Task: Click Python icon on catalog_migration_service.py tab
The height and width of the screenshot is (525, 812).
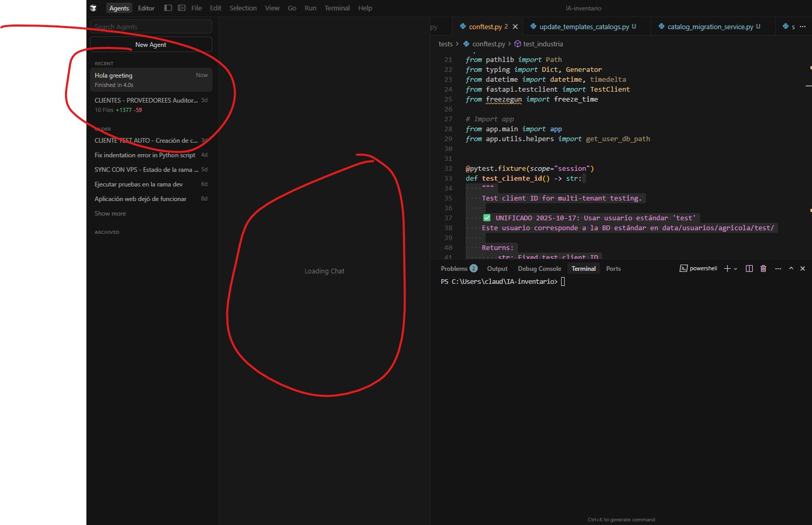Action: click(662, 27)
